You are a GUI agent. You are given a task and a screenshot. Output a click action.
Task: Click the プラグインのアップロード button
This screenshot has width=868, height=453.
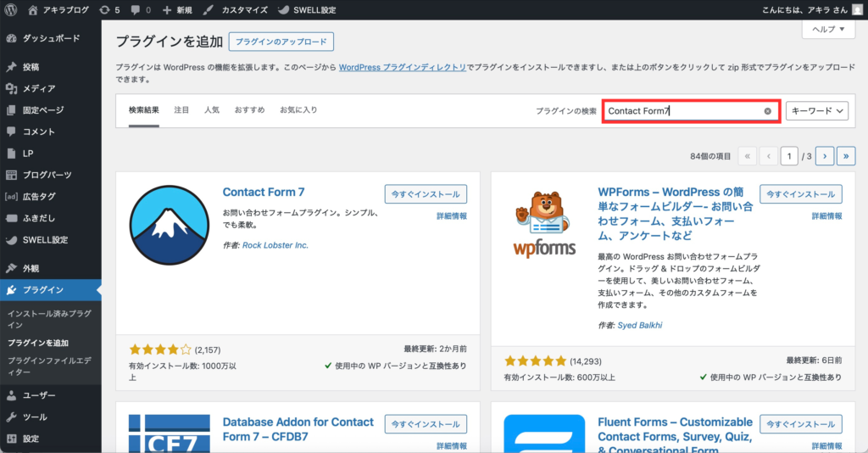(284, 42)
